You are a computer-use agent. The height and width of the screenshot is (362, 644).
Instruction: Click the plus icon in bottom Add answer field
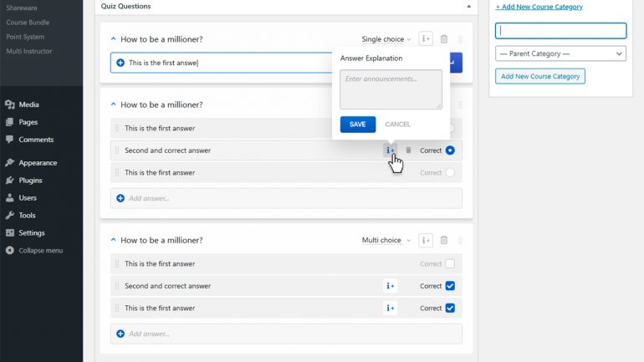[x=120, y=334]
